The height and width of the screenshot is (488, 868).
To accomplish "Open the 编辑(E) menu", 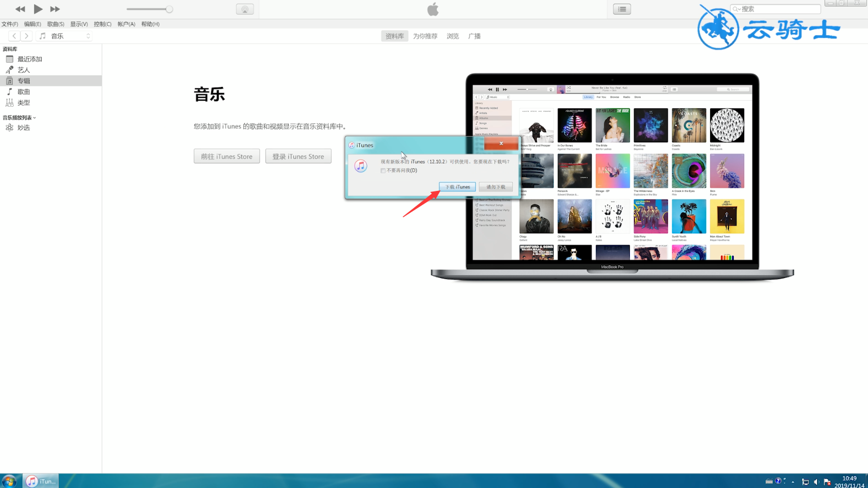I will coord(32,24).
